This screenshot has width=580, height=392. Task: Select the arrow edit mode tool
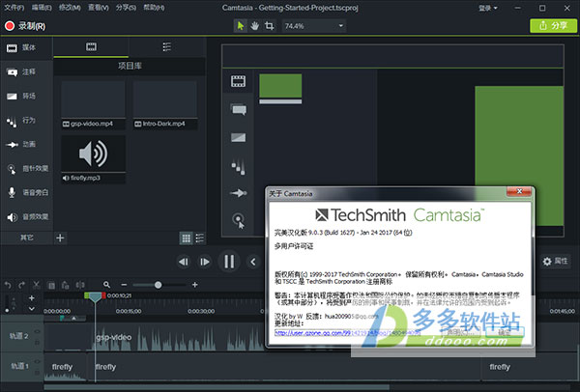[x=241, y=26]
